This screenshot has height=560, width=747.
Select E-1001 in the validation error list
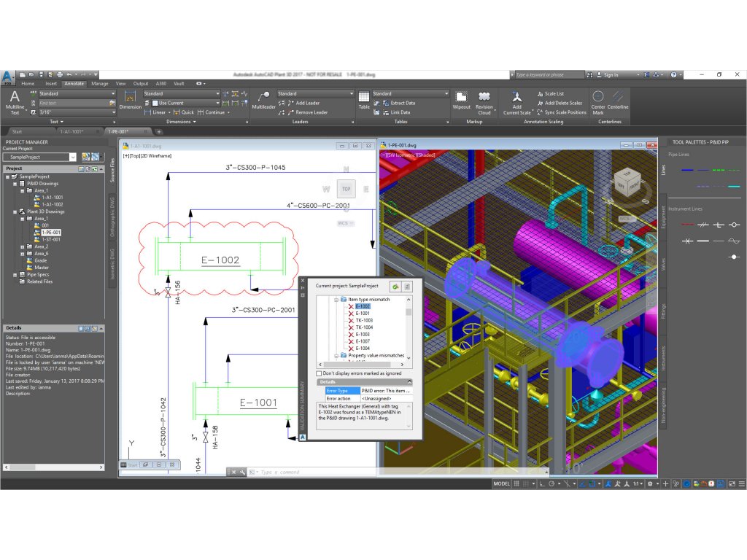[363, 314]
